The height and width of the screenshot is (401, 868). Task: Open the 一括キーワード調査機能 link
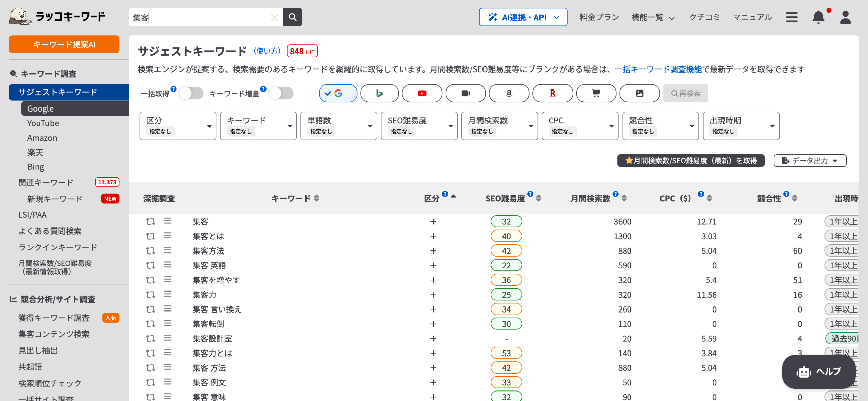tap(658, 69)
